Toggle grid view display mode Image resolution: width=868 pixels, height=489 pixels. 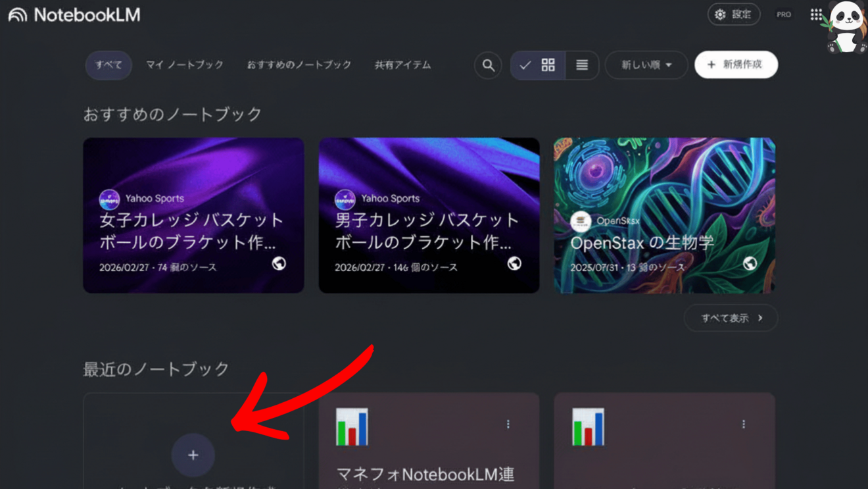click(549, 65)
